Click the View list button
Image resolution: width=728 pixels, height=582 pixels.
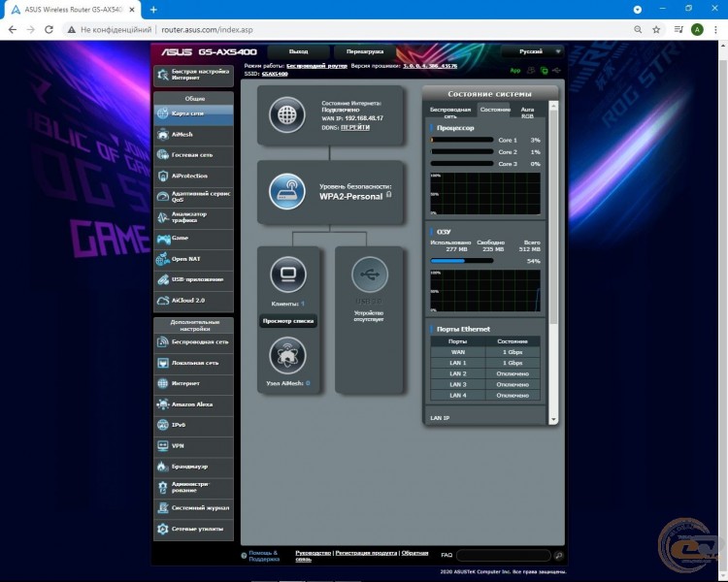click(x=288, y=321)
